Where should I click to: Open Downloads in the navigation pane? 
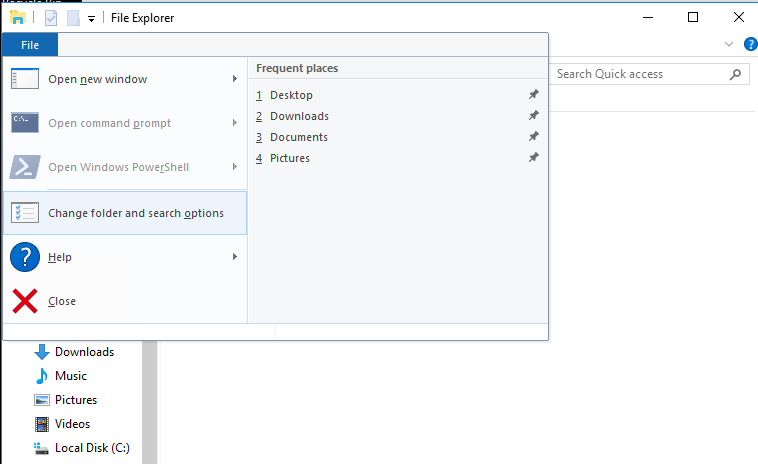(x=84, y=352)
